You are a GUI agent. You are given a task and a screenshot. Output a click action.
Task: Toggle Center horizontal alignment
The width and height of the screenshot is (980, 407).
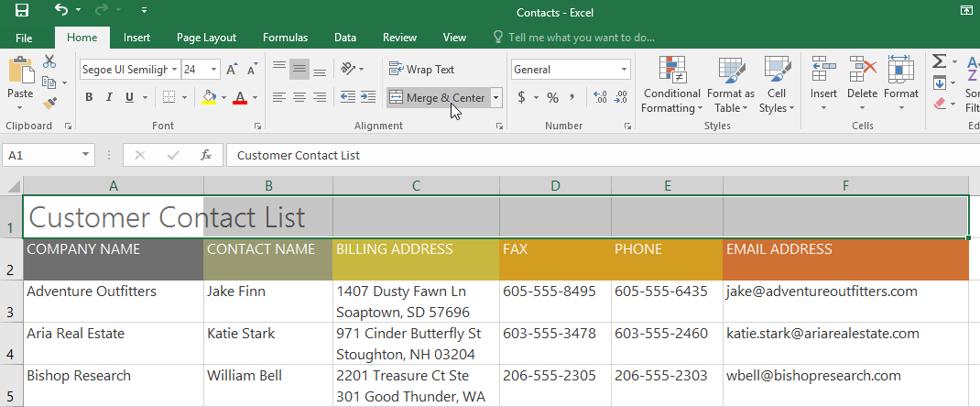click(x=299, y=97)
